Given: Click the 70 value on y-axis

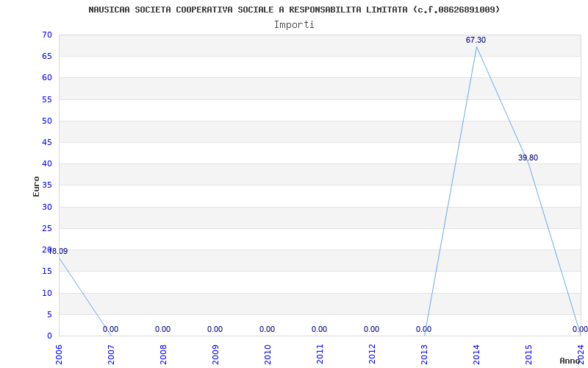Looking at the screenshot, I should pyautogui.click(x=47, y=35).
